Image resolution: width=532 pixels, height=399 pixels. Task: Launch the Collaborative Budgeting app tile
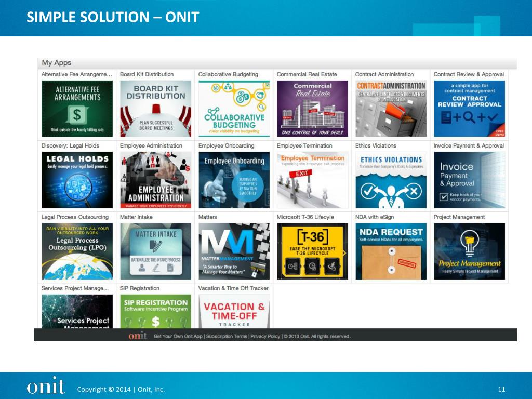click(x=234, y=109)
